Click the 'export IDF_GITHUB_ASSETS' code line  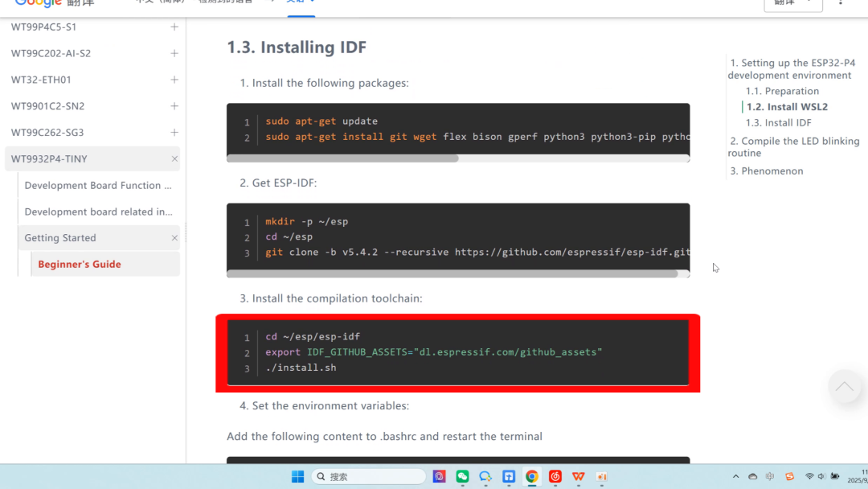(x=433, y=352)
